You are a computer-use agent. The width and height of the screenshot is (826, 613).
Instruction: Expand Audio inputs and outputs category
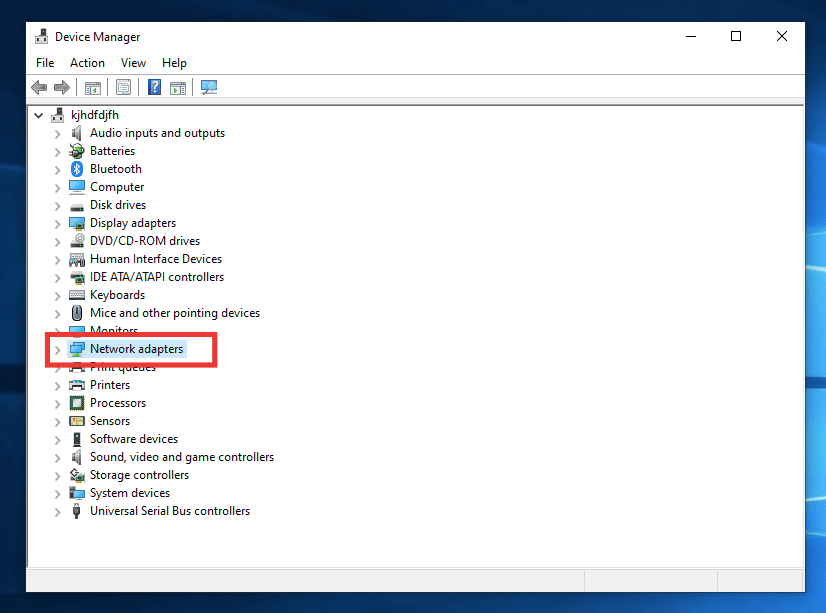[x=57, y=134]
